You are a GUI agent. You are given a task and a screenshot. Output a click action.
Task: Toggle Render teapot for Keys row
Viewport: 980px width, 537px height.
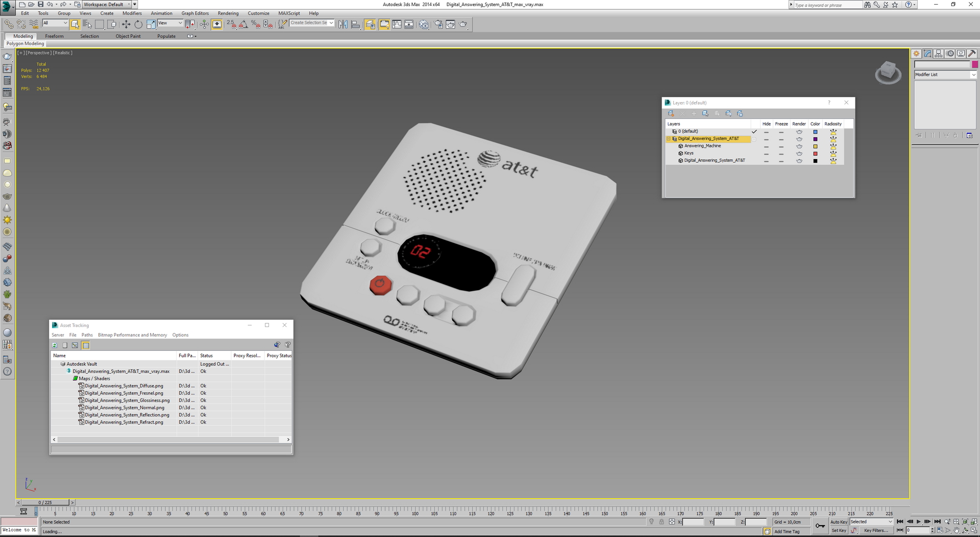(x=799, y=154)
